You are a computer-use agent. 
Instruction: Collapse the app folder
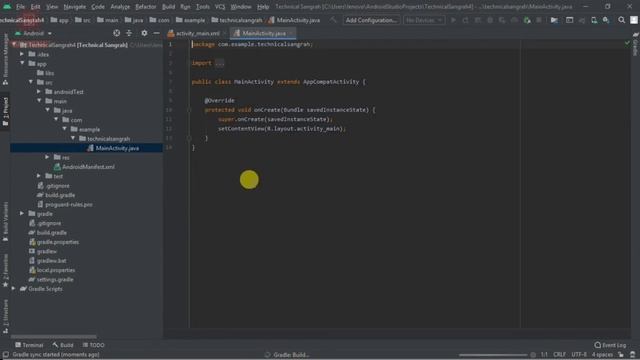tap(22, 64)
